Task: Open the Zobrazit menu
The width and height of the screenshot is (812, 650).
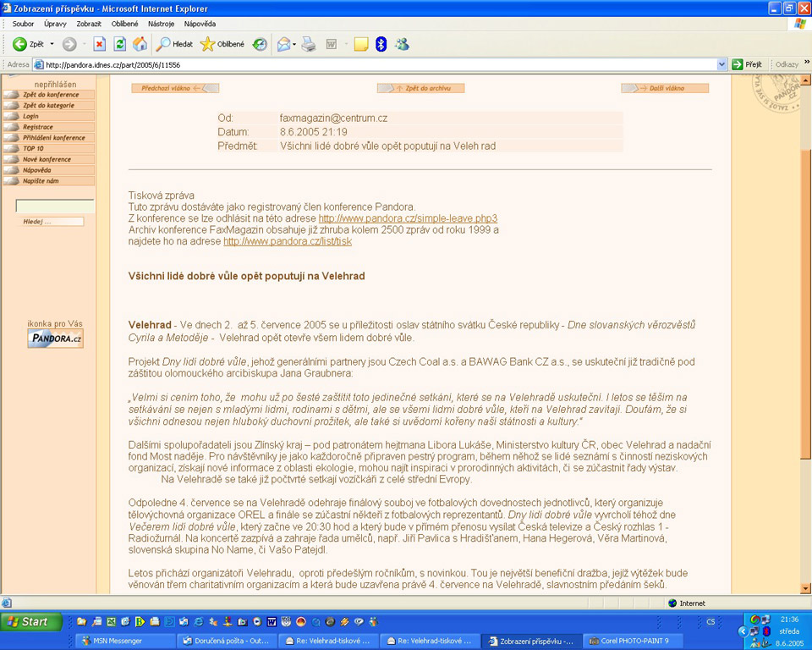Action: [89, 24]
